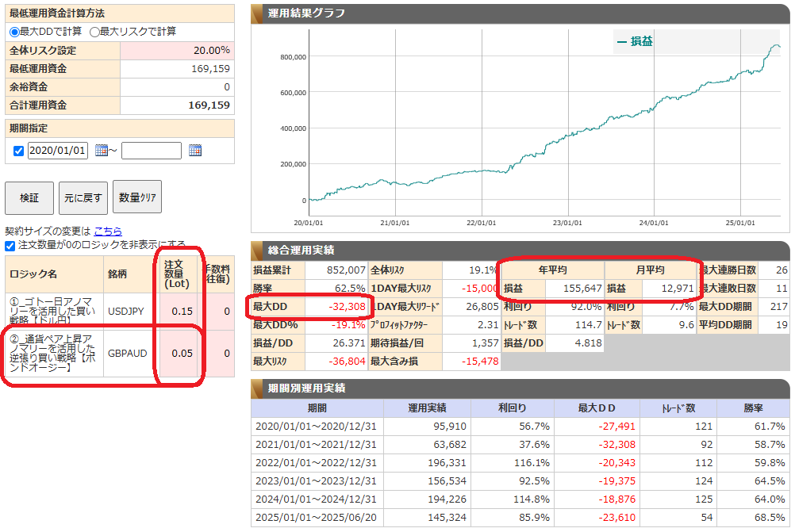Screen dimensions: 795x532
Task: Open the end date calendar picker icon
Action: pyautogui.click(x=195, y=151)
